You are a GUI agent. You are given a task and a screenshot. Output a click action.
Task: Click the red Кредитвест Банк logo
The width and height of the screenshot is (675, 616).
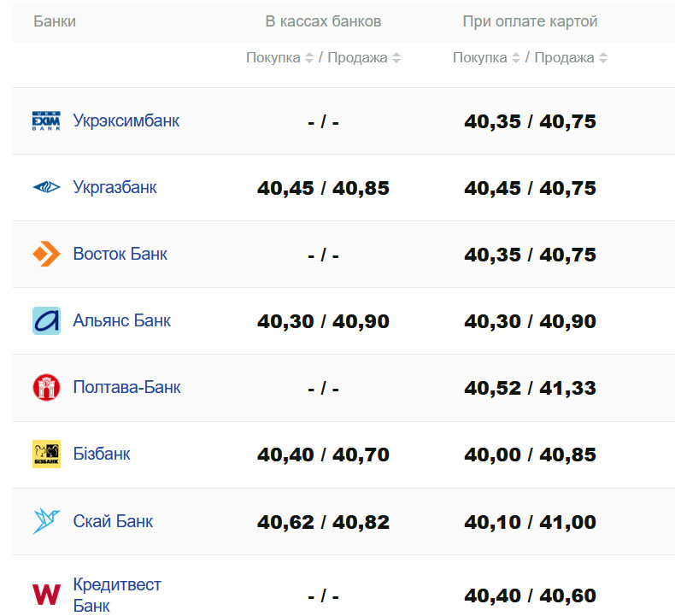[x=46, y=594]
